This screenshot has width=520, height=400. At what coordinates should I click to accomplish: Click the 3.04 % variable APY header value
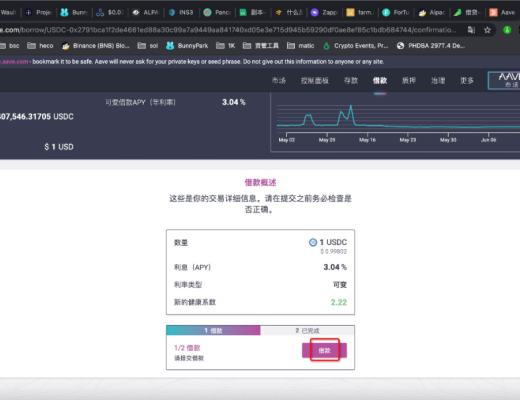234,102
